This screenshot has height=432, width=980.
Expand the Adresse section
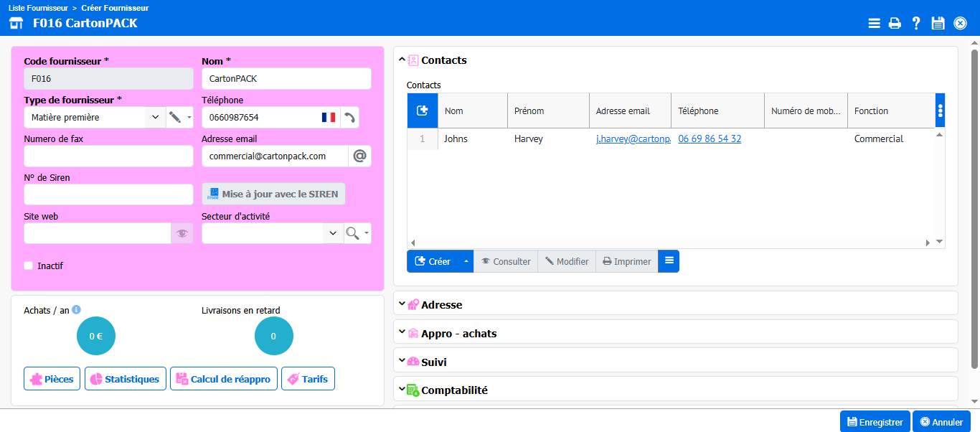point(441,305)
